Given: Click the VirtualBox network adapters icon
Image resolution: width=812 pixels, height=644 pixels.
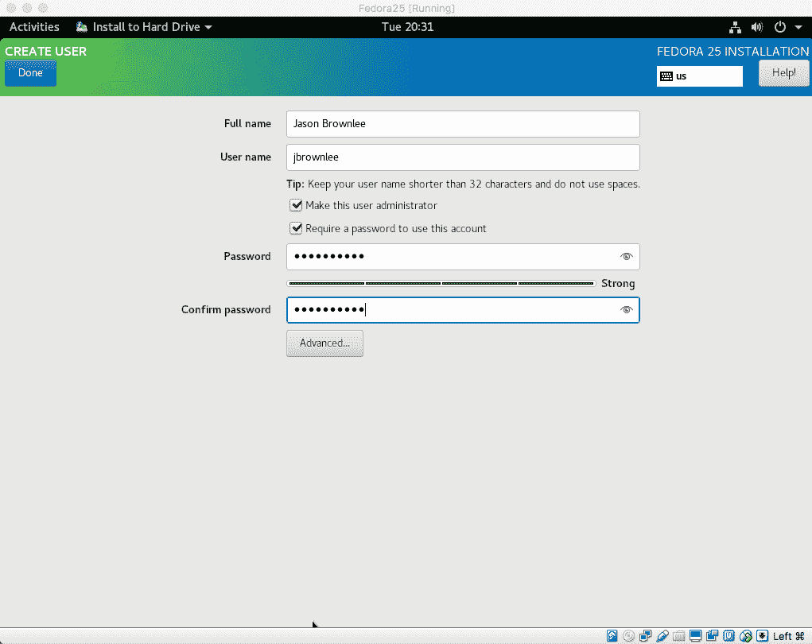Looking at the screenshot, I should pos(645,636).
